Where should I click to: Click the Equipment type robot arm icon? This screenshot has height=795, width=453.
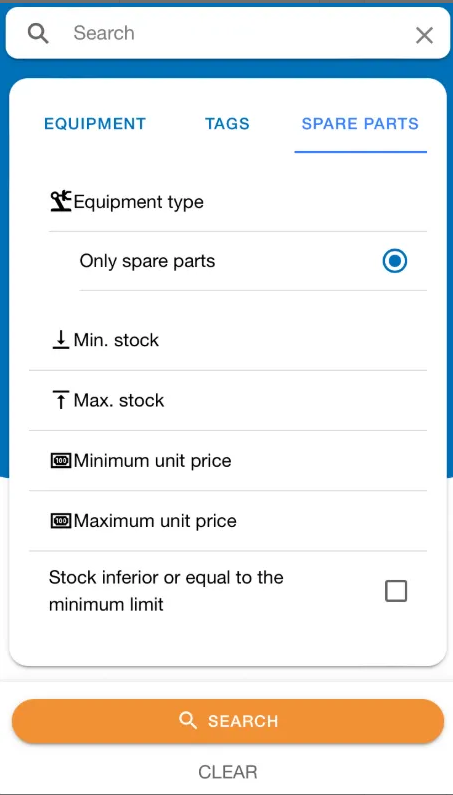coord(61,202)
